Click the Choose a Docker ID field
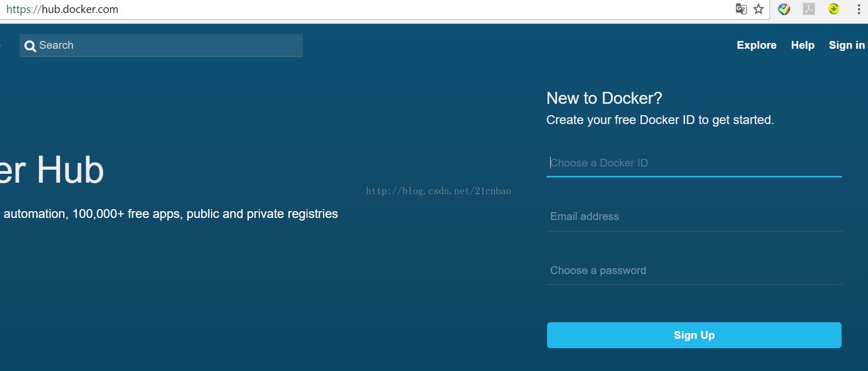 [x=694, y=163]
